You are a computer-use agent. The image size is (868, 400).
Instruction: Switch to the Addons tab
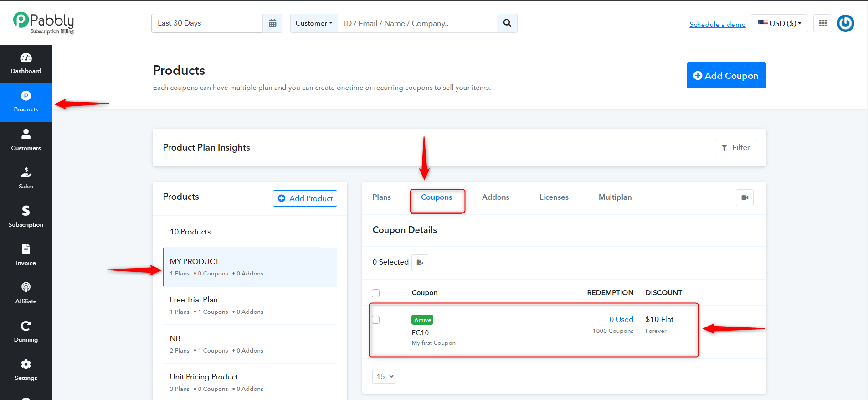click(x=496, y=197)
